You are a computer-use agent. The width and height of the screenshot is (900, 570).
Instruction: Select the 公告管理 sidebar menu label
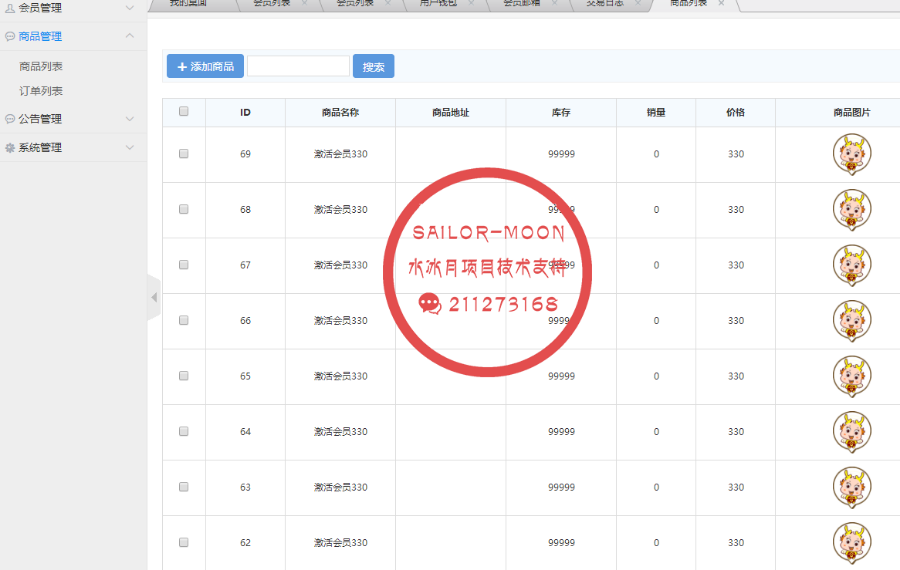pyautogui.click(x=40, y=119)
